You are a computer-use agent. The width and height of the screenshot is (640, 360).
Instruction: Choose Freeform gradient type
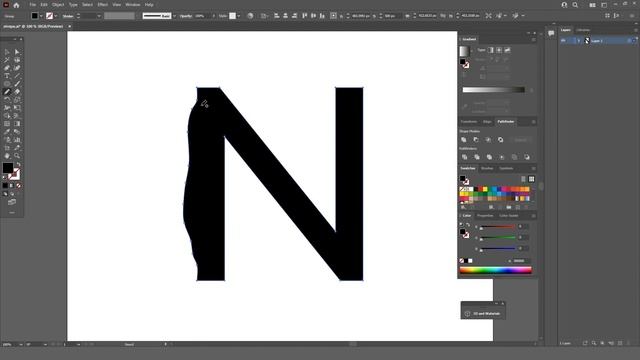click(507, 50)
